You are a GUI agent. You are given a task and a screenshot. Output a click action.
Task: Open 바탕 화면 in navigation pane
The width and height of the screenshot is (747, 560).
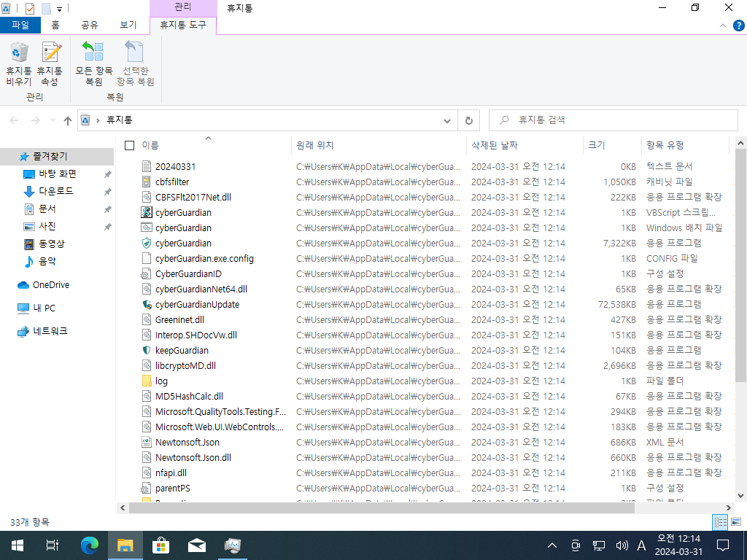pos(57,174)
